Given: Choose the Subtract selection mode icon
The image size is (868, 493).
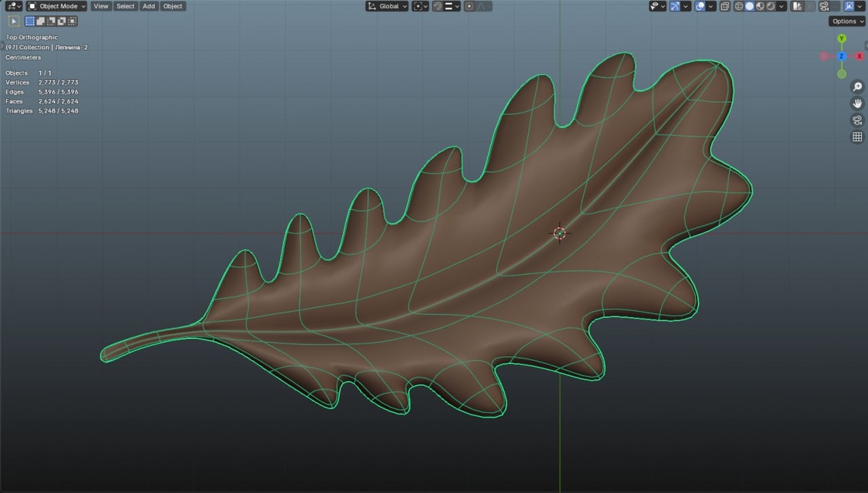Looking at the screenshot, I should point(52,22).
